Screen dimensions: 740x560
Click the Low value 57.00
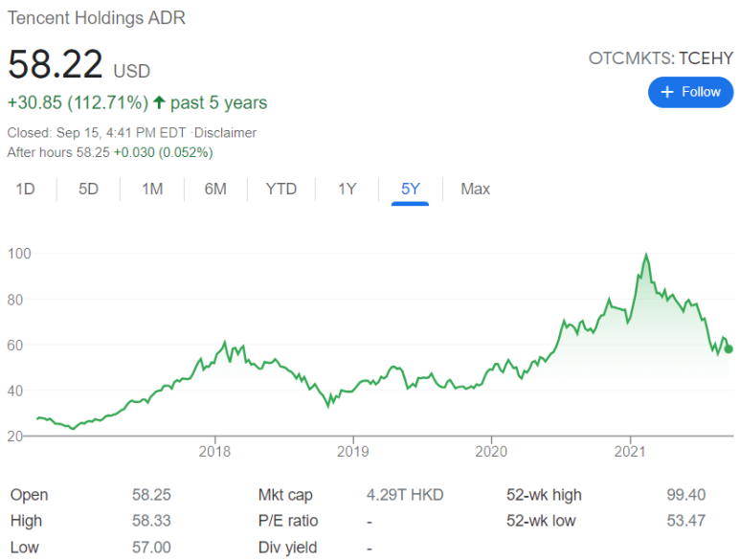[151, 548]
